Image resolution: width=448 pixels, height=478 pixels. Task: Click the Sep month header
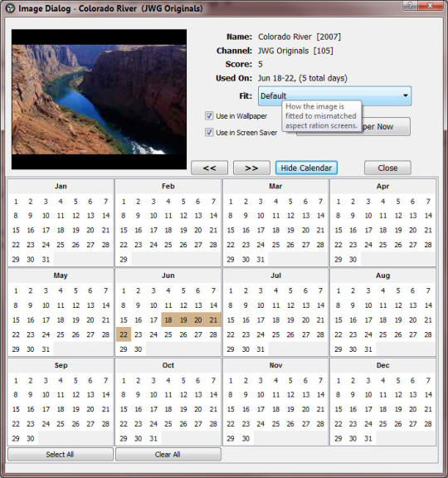tap(61, 365)
